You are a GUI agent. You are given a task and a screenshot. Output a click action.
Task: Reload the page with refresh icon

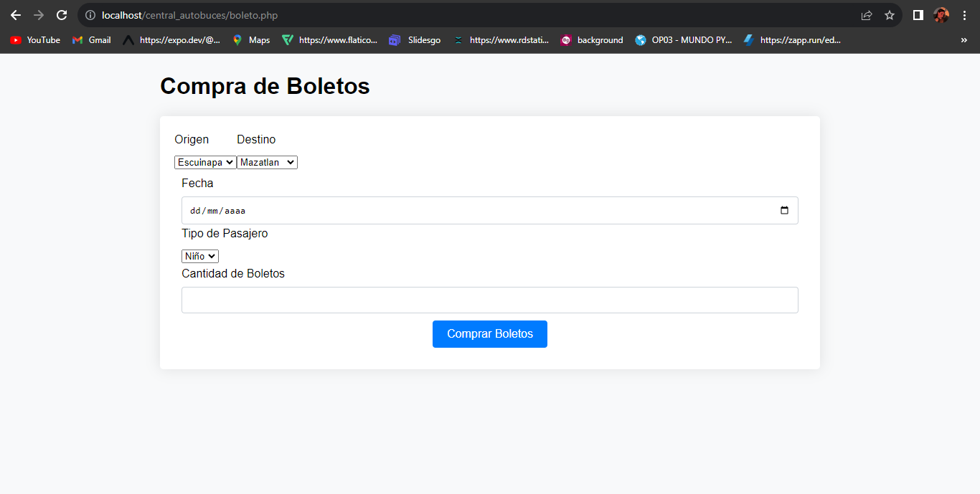click(x=62, y=15)
